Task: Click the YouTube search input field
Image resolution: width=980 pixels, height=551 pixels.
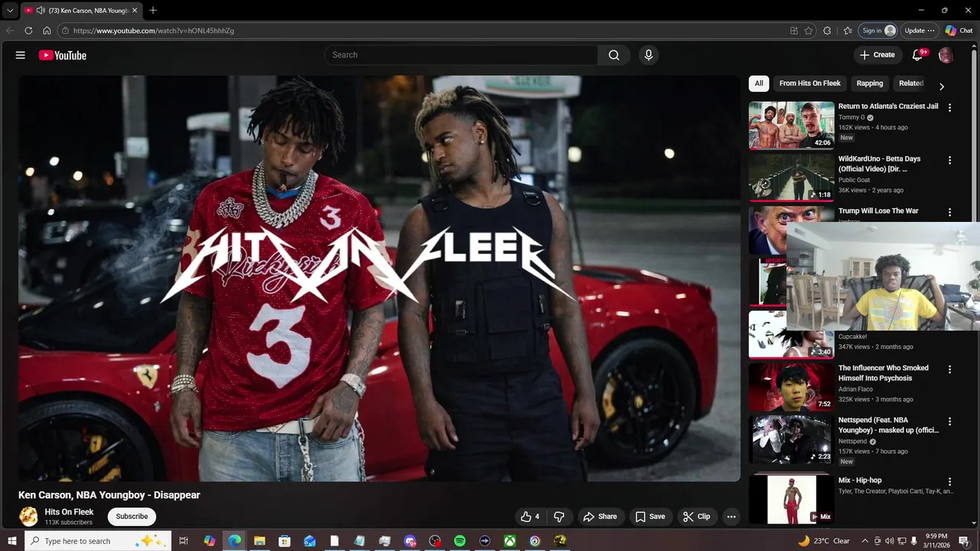Action: point(461,55)
